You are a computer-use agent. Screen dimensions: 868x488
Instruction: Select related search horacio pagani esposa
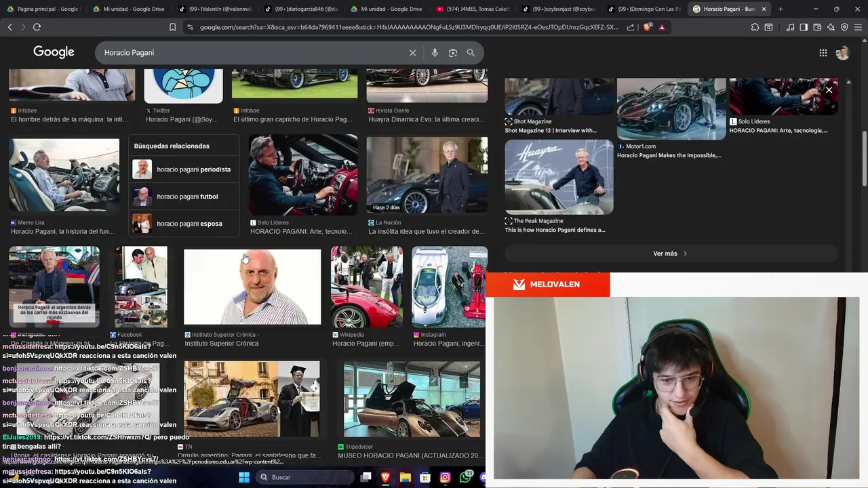coord(183,224)
